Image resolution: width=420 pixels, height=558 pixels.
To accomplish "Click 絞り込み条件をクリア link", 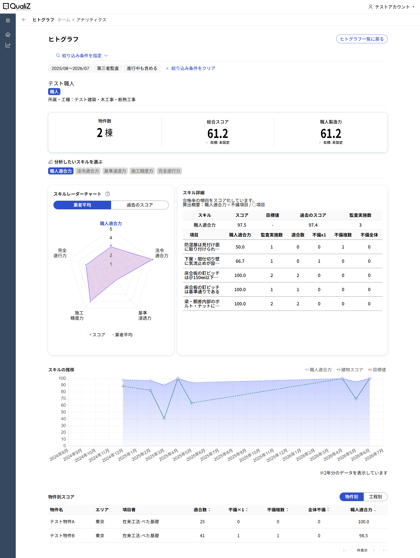I will 193,68.
